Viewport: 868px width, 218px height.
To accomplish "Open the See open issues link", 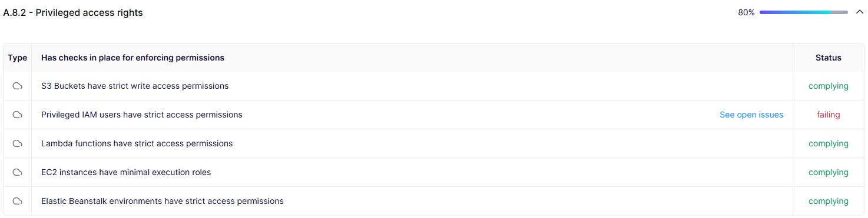I will (x=751, y=115).
